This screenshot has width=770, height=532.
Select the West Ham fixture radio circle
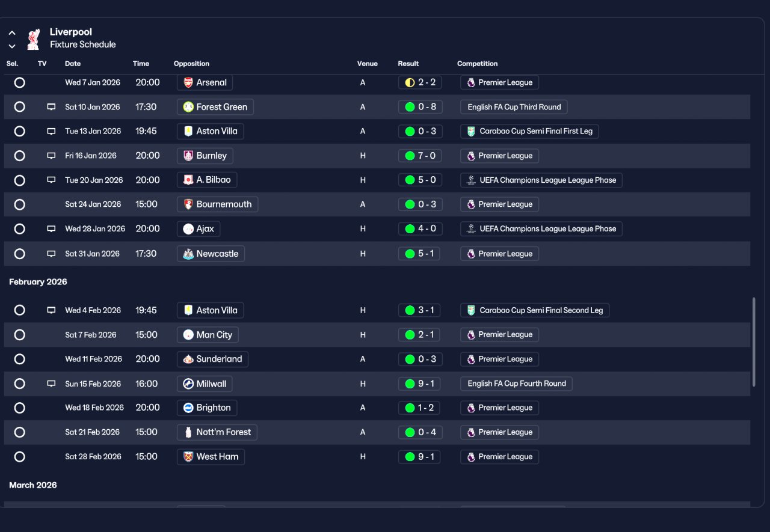[x=20, y=456]
